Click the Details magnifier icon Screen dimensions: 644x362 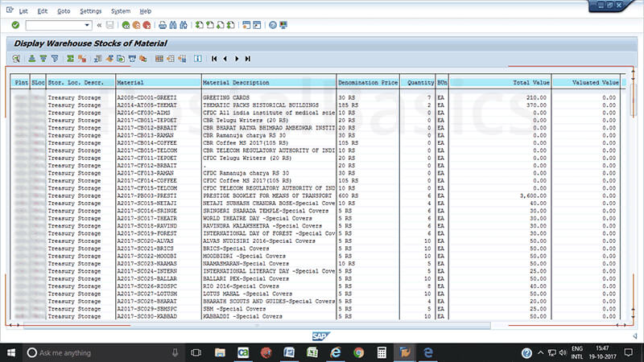16,59
